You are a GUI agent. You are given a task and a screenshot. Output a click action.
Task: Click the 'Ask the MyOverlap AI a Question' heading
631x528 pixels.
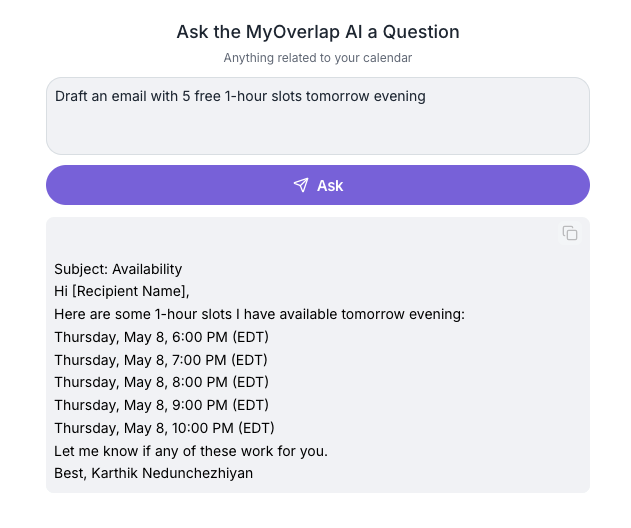tap(317, 32)
